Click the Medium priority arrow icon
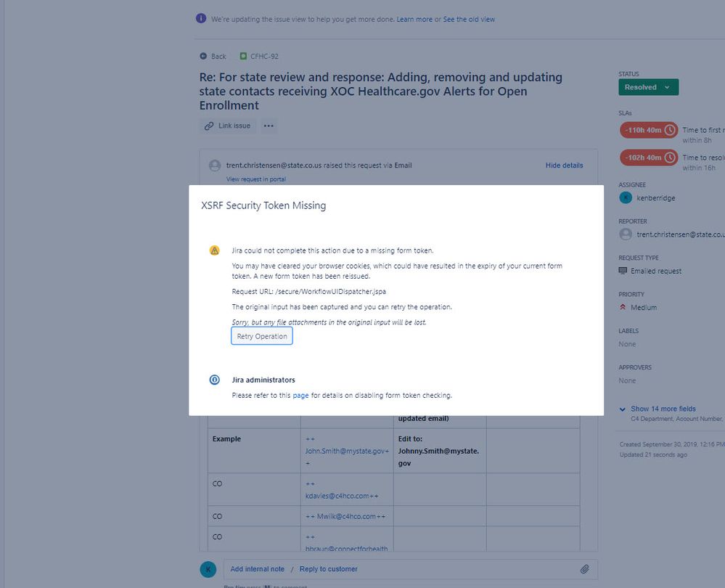 click(x=623, y=307)
